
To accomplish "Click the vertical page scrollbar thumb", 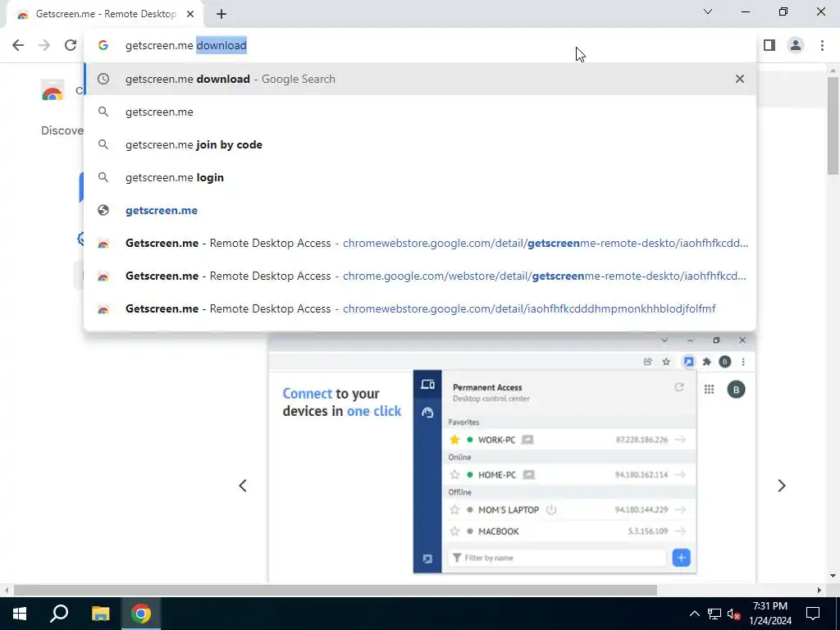I will (833, 126).
